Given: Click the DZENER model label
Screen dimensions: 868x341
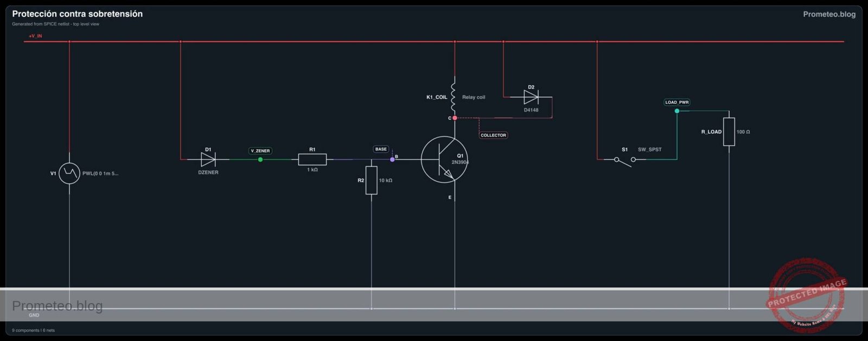Looking at the screenshot, I should (208, 172).
